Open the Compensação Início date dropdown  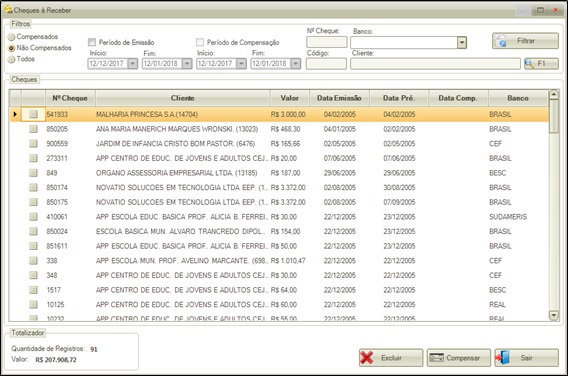(x=241, y=64)
